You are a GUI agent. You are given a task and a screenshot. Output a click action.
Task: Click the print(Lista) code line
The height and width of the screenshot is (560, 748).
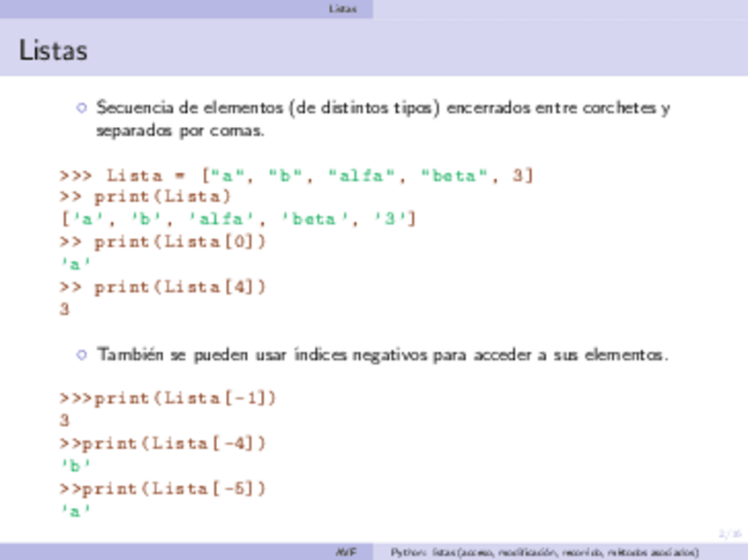[146, 196]
